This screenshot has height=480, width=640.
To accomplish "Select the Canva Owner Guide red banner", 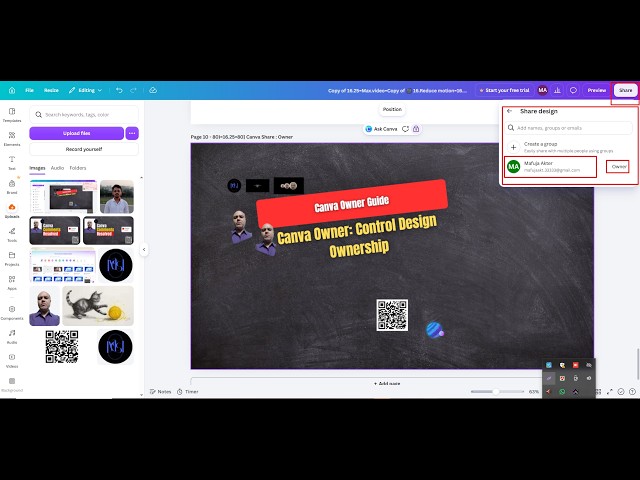I will [x=352, y=203].
